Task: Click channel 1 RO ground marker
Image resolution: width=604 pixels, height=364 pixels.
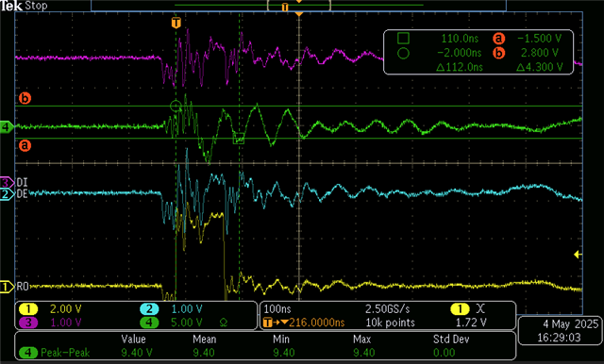Action: tap(7, 287)
